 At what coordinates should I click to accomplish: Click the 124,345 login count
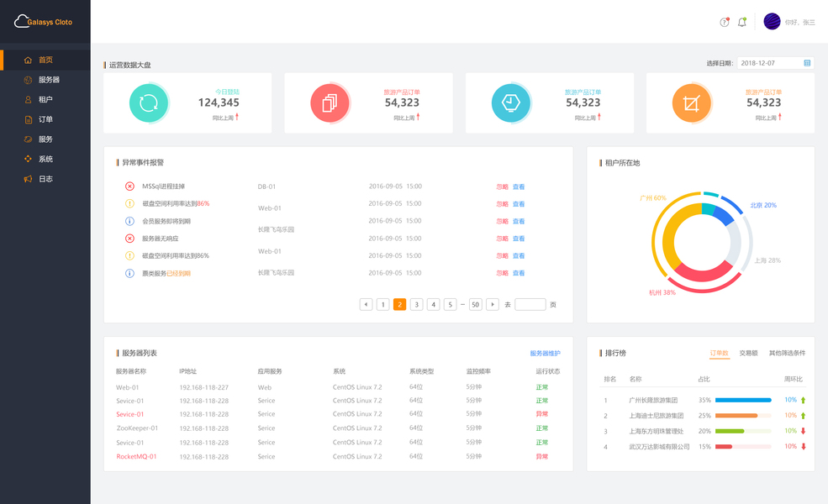pyautogui.click(x=219, y=102)
